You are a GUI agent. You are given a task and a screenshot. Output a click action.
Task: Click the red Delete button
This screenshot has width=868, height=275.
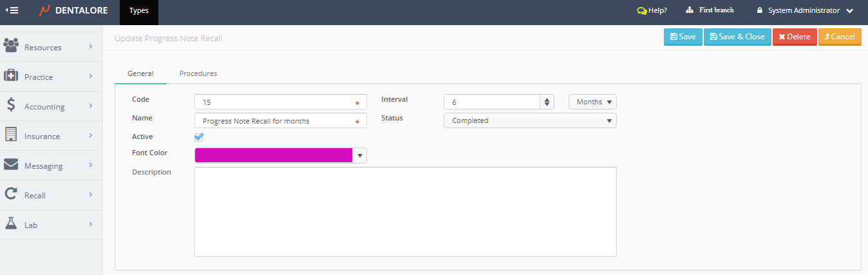pyautogui.click(x=795, y=37)
